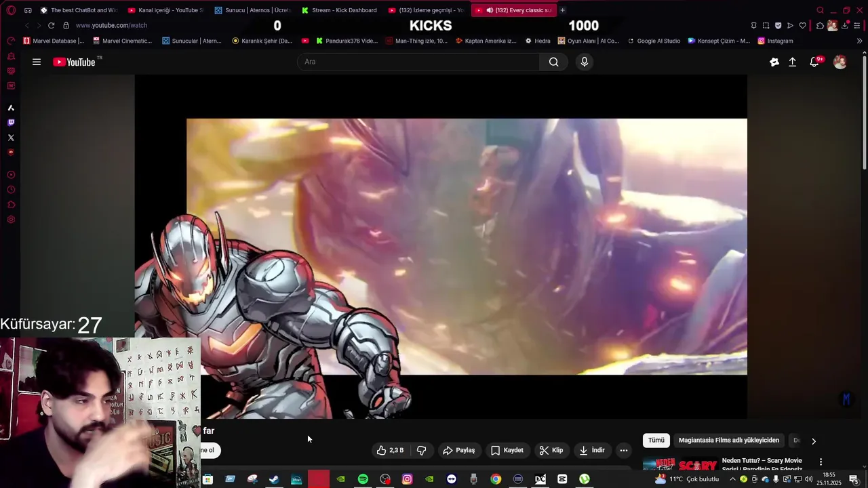Viewport: 868px width, 488px height.
Task: Open Karanlık Şehir bookmark
Action: (x=262, y=41)
